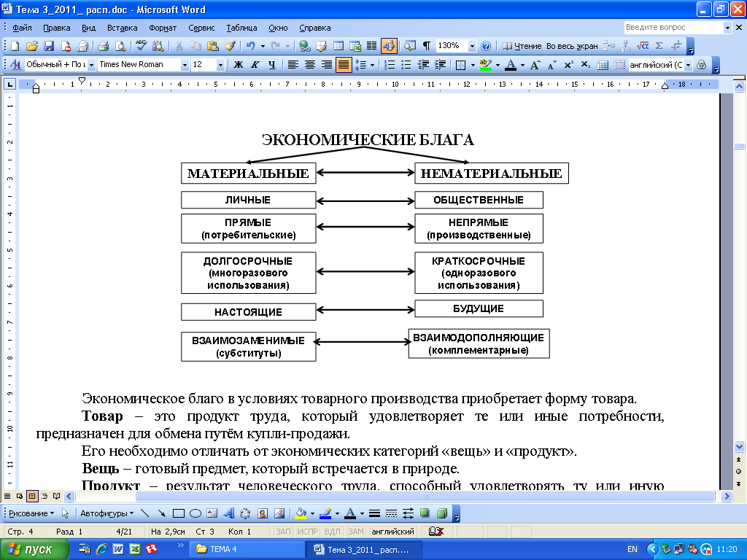Select the arrow line drawing tool
Screen dimensions: 747x560
click(x=161, y=513)
